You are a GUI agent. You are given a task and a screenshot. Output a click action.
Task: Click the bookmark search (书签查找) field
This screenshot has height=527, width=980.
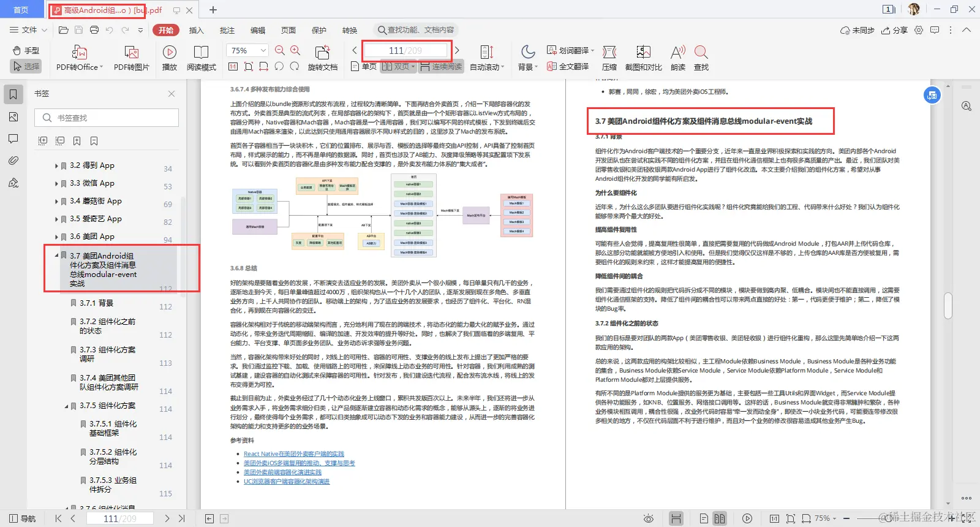pos(107,118)
